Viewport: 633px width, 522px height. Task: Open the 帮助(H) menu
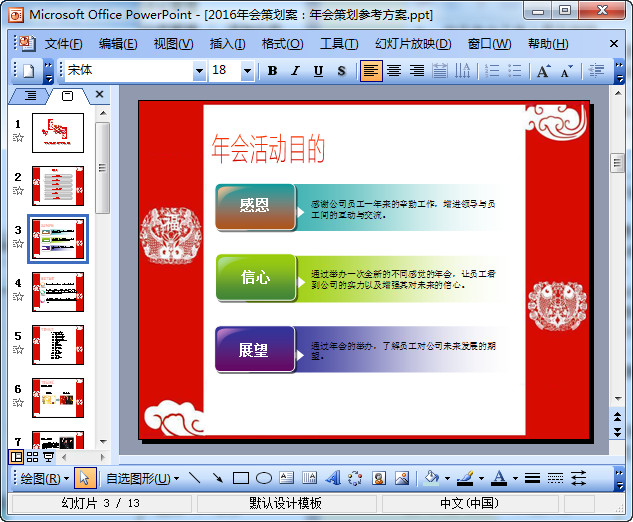click(x=548, y=44)
